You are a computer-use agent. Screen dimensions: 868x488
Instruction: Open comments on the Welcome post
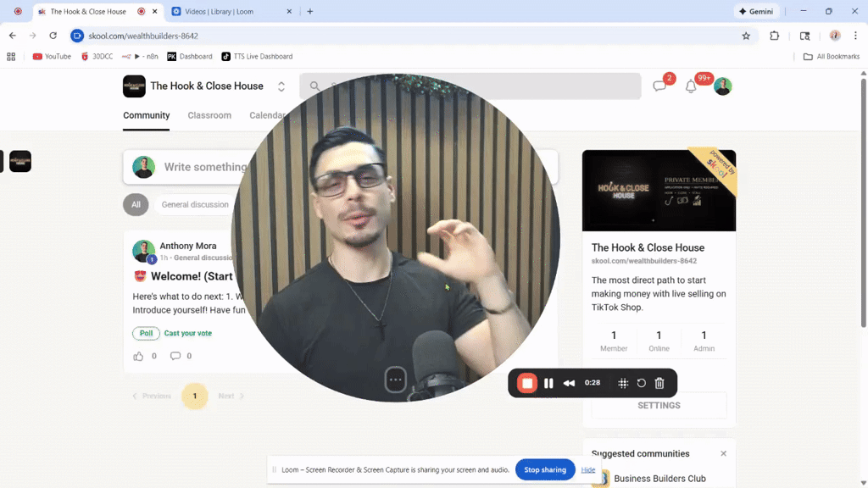tap(175, 356)
